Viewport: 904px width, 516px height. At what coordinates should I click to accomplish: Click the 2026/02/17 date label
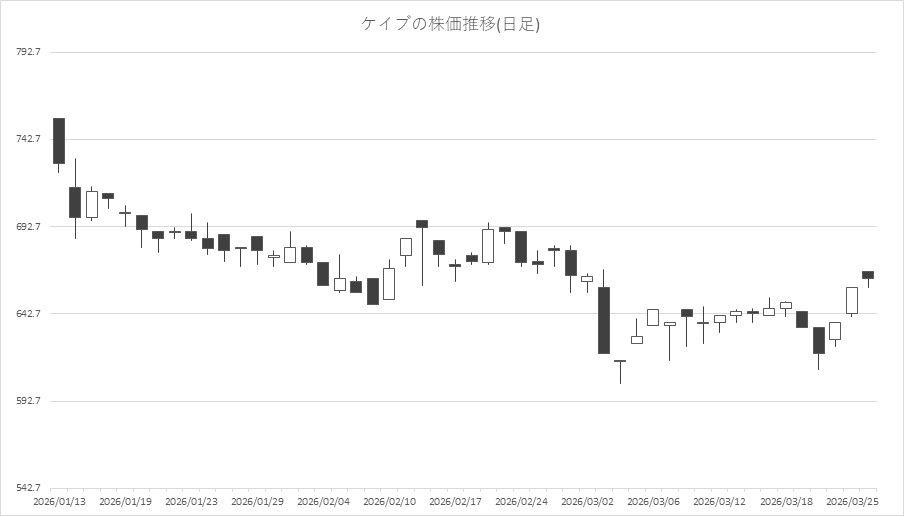(x=455, y=500)
